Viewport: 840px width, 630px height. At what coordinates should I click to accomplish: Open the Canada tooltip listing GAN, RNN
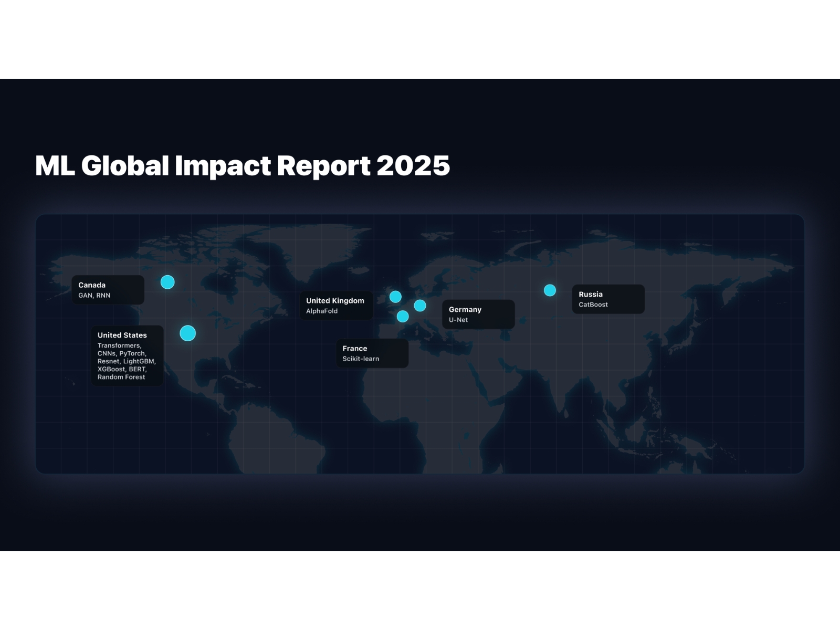pyautogui.click(x=108, y=289)
